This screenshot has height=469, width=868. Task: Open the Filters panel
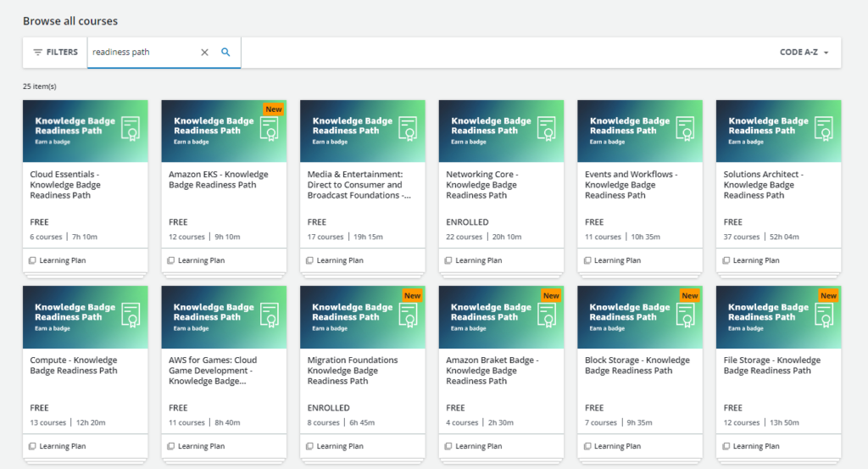pyautogui.click(x=56, y=52)
